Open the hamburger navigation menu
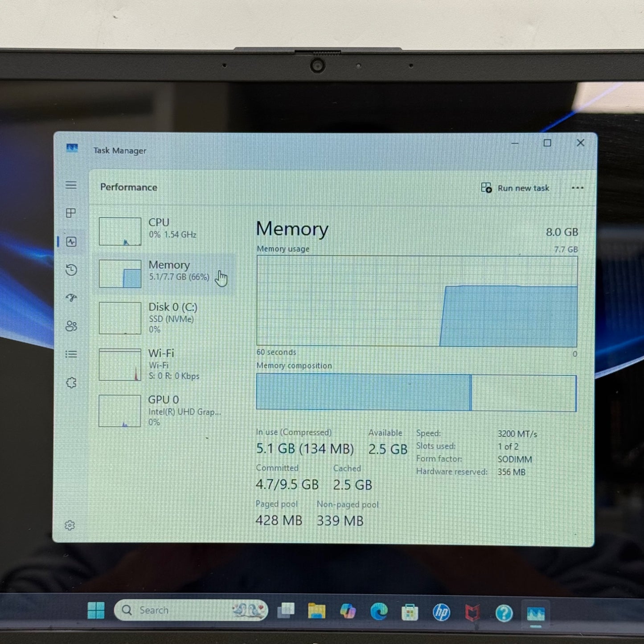 click(71, 185)
